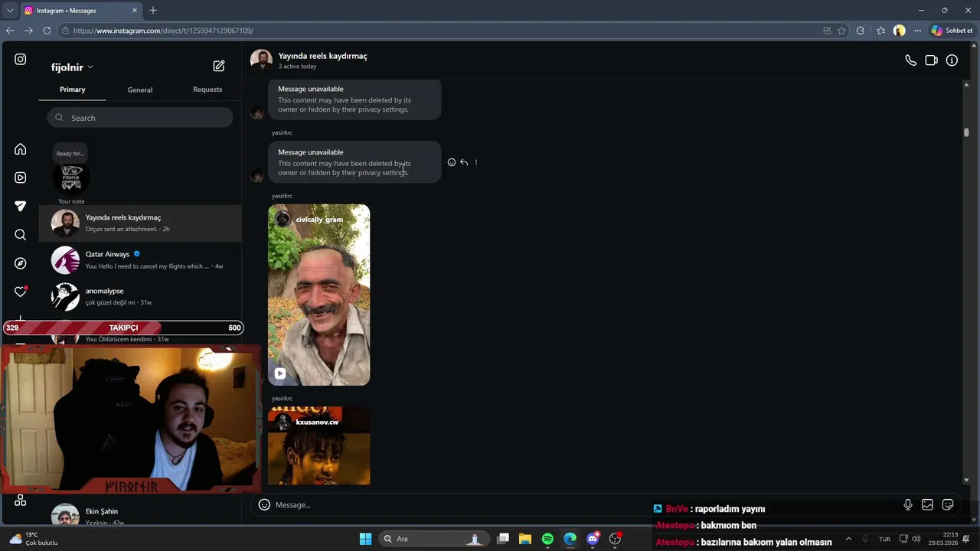Open browser extensions icon
Viewport: 980px width, 551px height.
[x=861, y=31]
